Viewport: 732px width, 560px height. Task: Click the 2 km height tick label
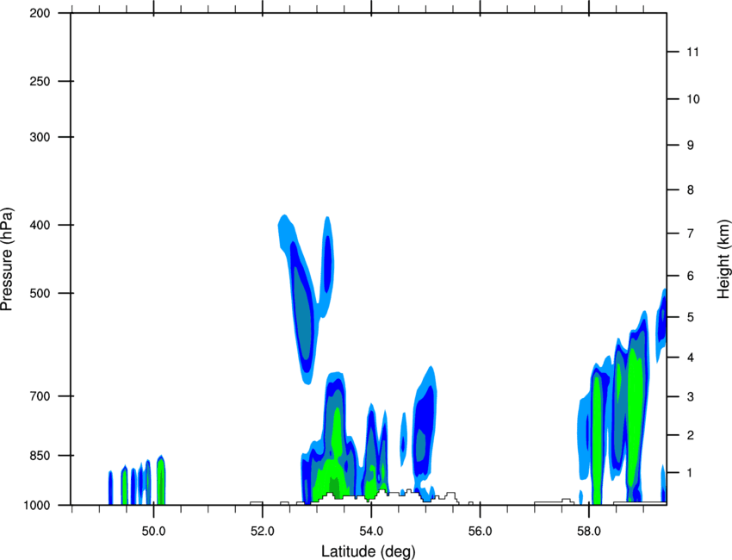[x=690, y=435]
